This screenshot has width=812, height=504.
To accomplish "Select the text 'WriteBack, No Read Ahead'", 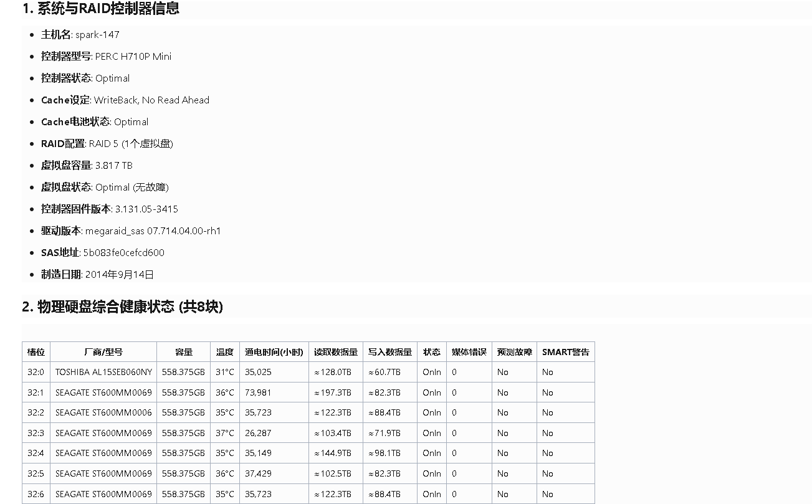I will coord(151,100).
